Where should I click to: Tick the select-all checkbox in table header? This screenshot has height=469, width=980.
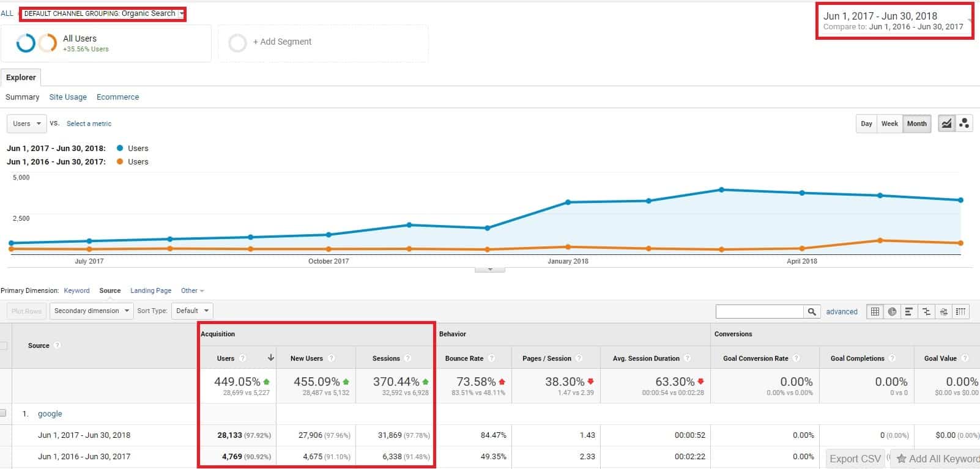coord(4,345)
